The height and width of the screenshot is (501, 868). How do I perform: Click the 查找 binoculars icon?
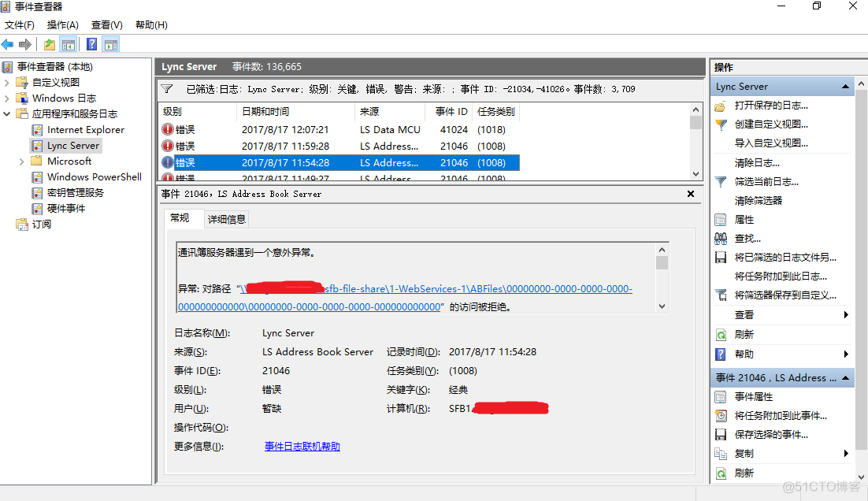(x=721, y=239)
